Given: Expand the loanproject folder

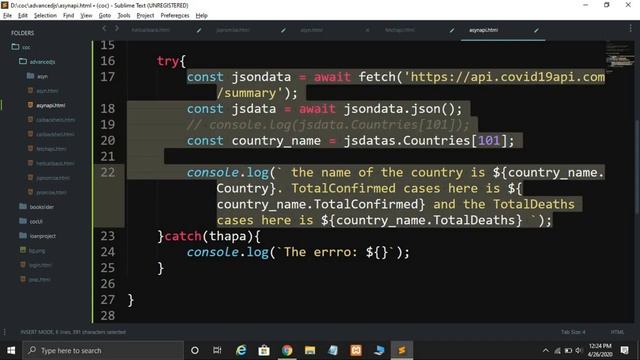Looking at the screenshot, I should tap(23, 236).
